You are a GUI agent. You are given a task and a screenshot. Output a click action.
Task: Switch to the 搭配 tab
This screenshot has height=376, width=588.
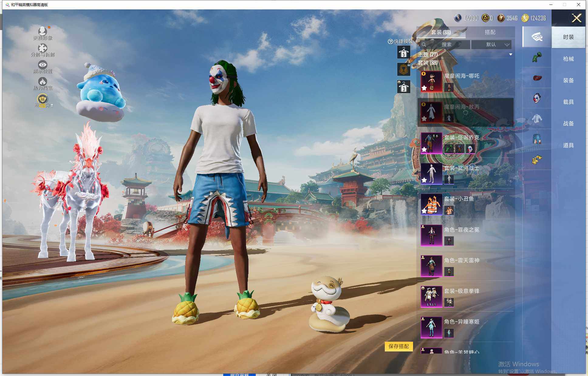tap(490, 32)
